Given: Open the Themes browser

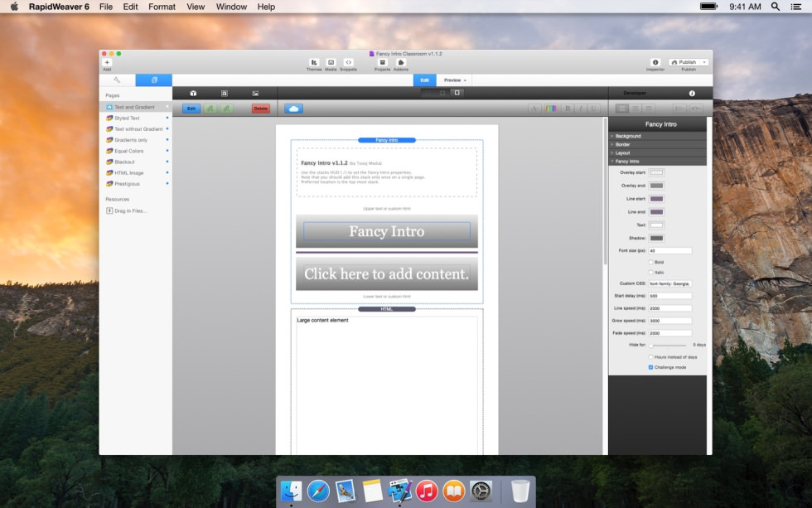Looking at the screenshot, I should click(x=314, y=62).
